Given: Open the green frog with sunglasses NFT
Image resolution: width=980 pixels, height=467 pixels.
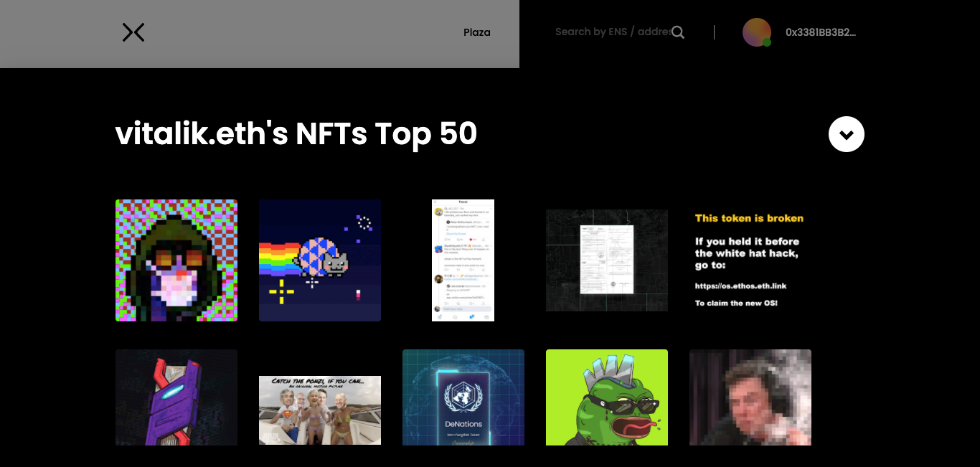Looking at the screenshot, I should pyautogui.click(x=607, y=397).
